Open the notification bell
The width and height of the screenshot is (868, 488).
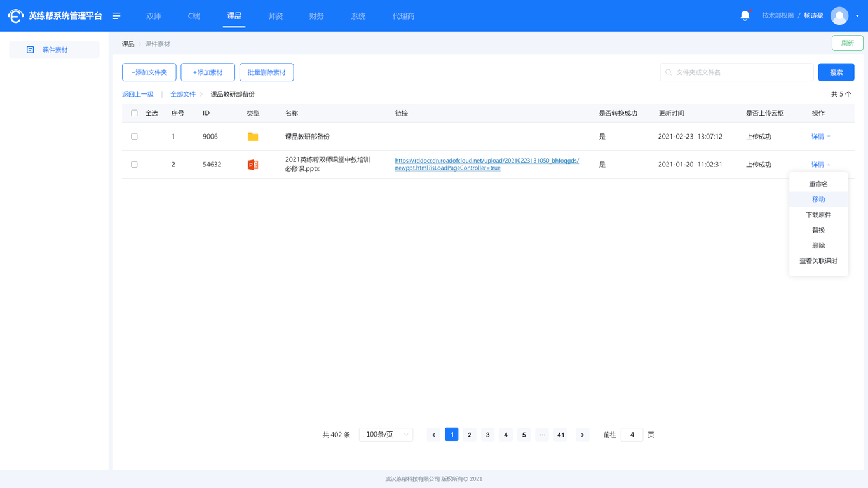tap(745, 16)
